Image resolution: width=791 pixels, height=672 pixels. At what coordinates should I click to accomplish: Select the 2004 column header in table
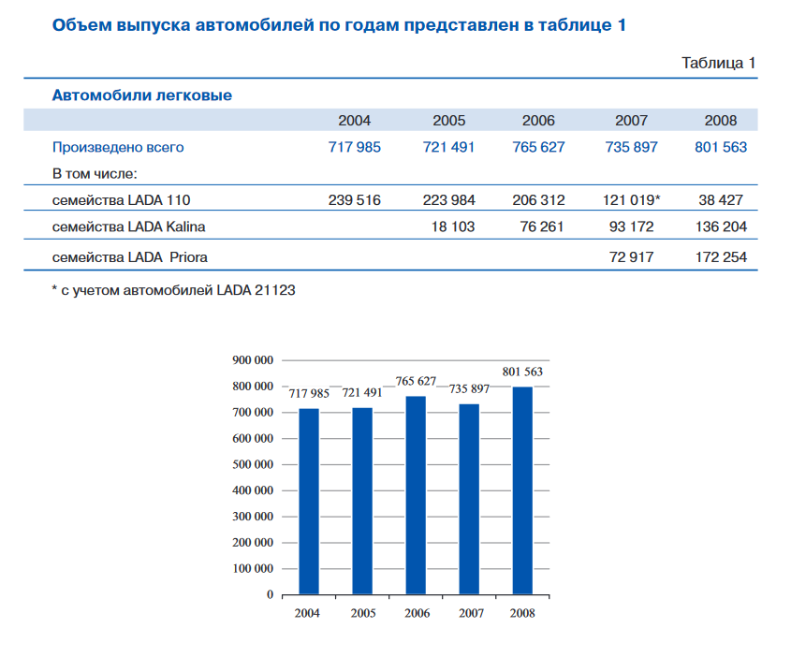(x=354, y=121)
